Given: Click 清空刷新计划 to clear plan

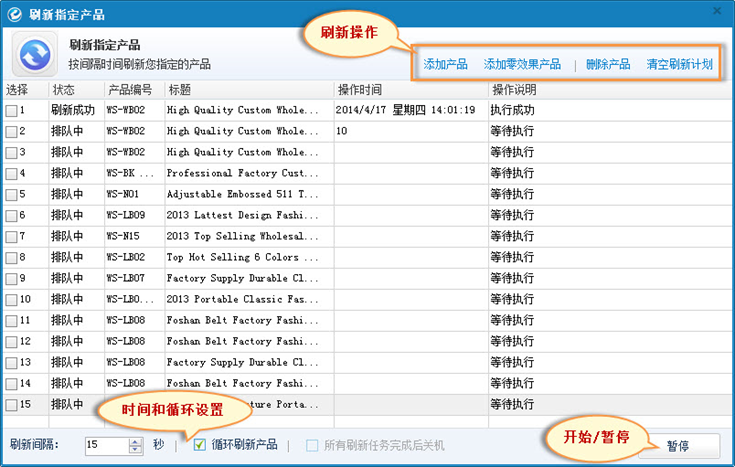Looking at the screenshot, I should click(679, 64).
